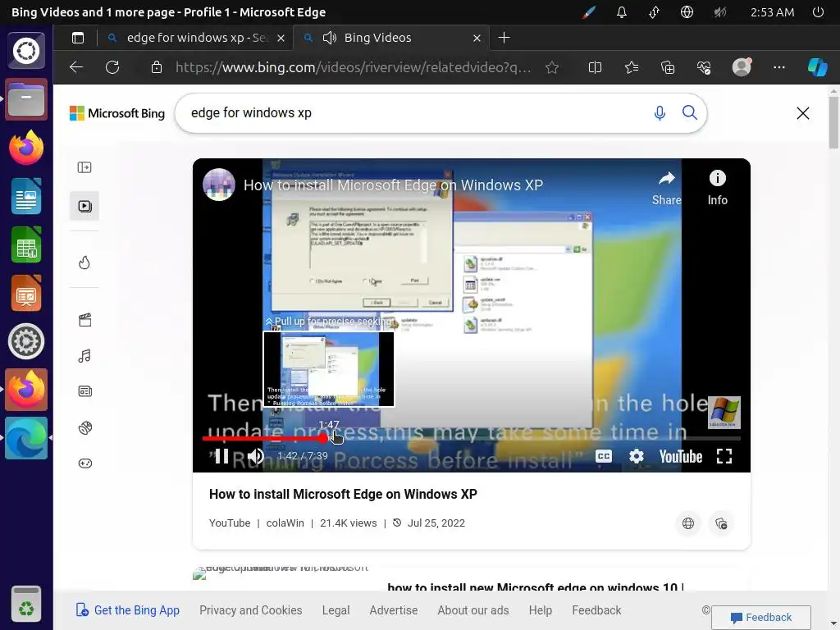Image resolution: width=840 pixels, height=630 pixels.
Task: View site information lock icon
Action: 156,67
